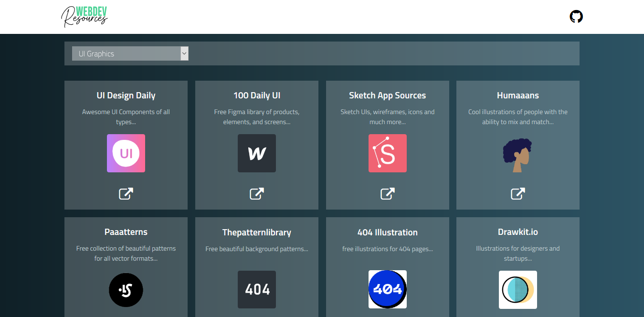
Task: Click the blue 404 Illustration badge
Action: (x=387, y=289)
